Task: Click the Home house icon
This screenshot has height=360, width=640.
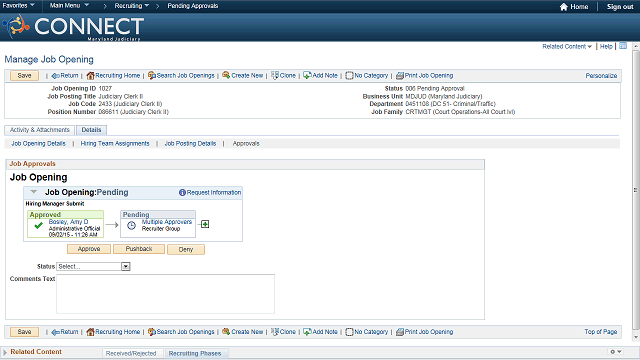Action: (x=564, y=7)
